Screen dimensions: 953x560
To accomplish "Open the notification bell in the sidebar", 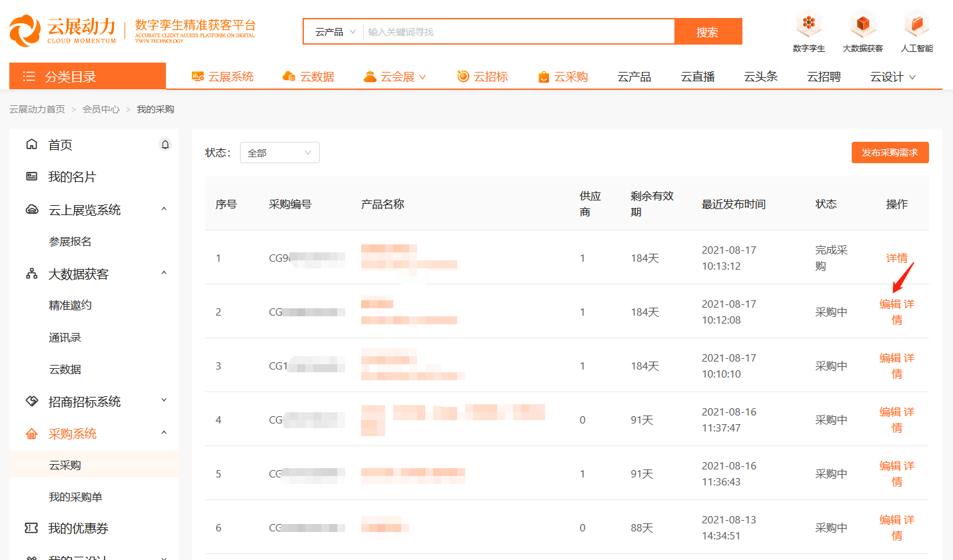I will pos(165,144).
